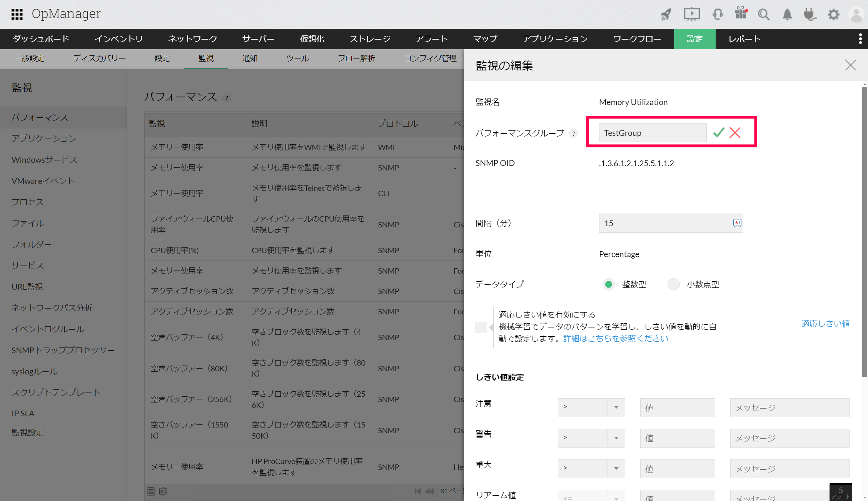Open the alarm bell notifications
Image resolution: width=868 pixels, height=501 pixels.
(787, 15)
